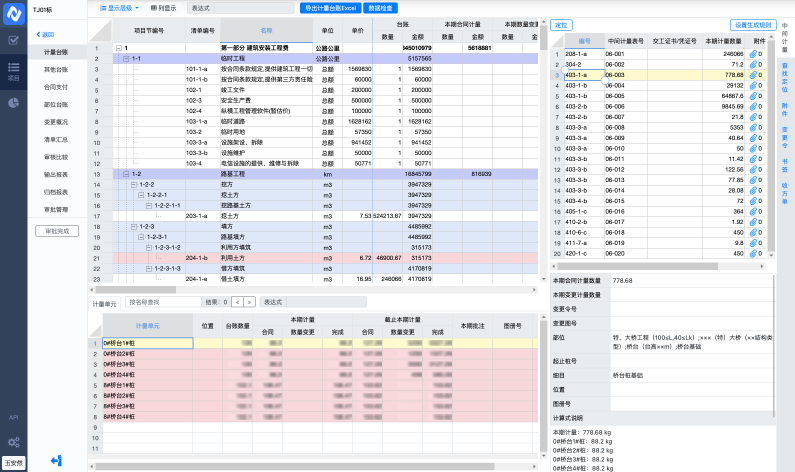Open the settings gears icon
The image size is (795, 472).
coord(13,441)
